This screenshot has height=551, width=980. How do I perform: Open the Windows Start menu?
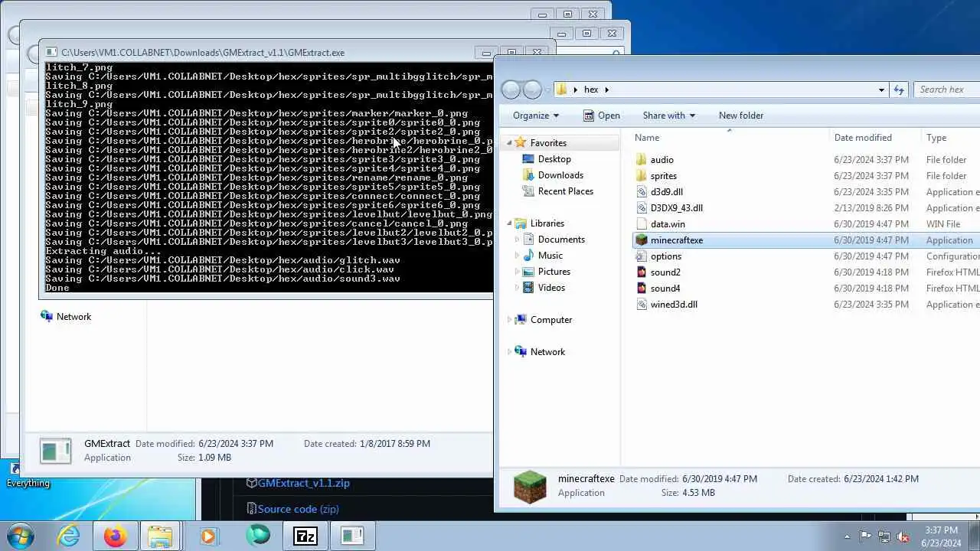[20, 536]
